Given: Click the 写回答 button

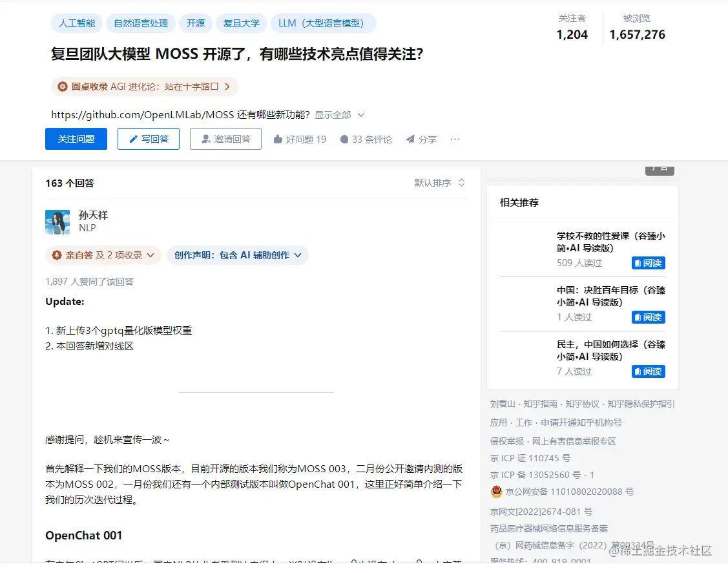Looking at the screenshot, I should pyautogui.click(x=149, y=139).
